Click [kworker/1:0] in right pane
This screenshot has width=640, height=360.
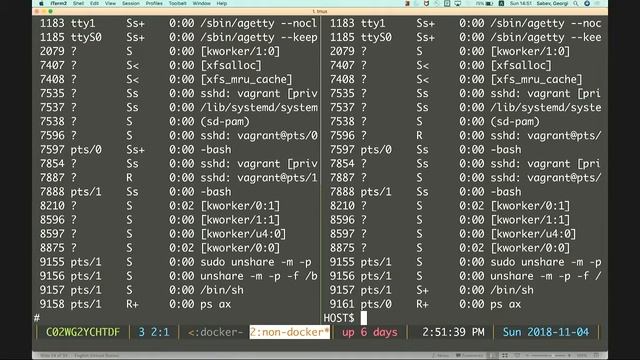point(530,51)
